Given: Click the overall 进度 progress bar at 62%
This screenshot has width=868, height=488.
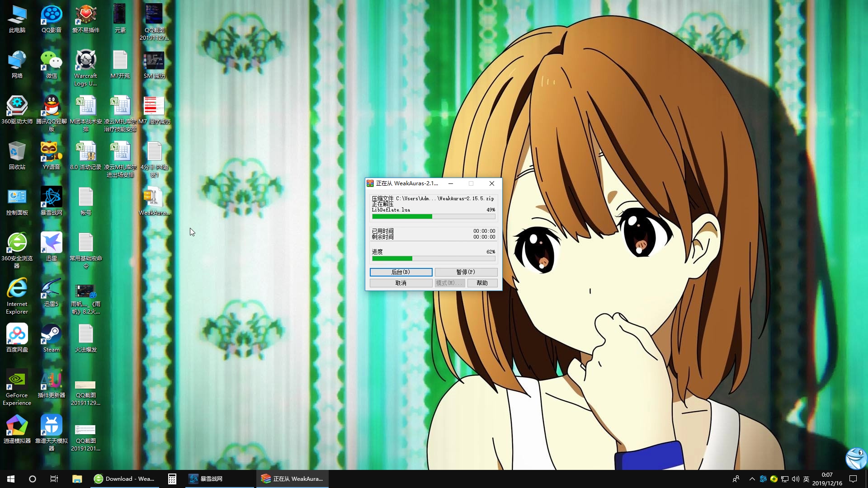Looking at the screenshot, I should click(434, 258).
